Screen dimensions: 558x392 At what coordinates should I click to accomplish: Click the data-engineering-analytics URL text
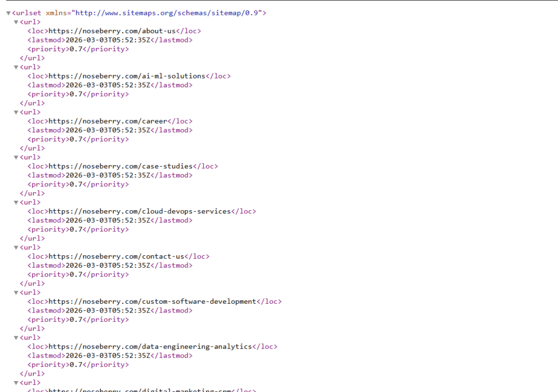(150, 347)
